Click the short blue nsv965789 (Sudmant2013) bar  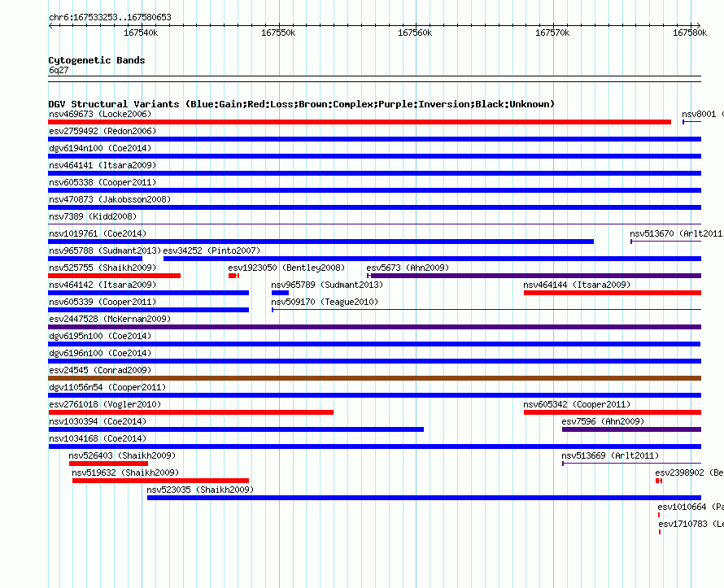coord(281,293)
